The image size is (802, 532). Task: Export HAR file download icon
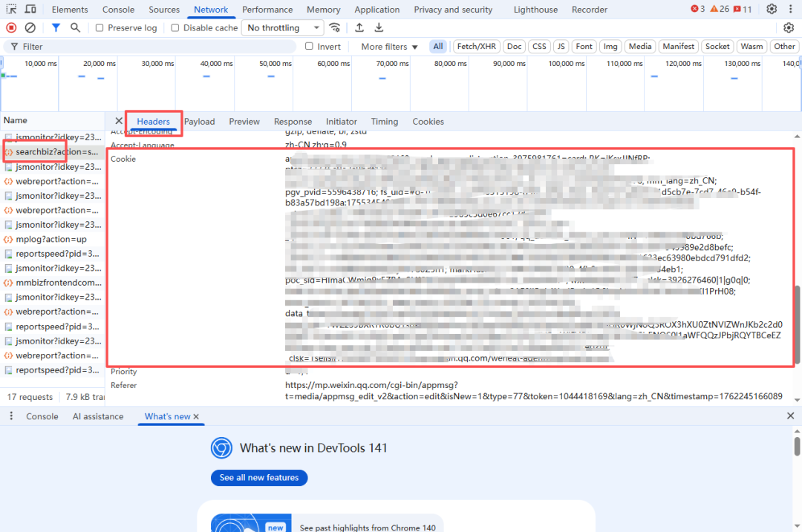click(x=379, y=27)
